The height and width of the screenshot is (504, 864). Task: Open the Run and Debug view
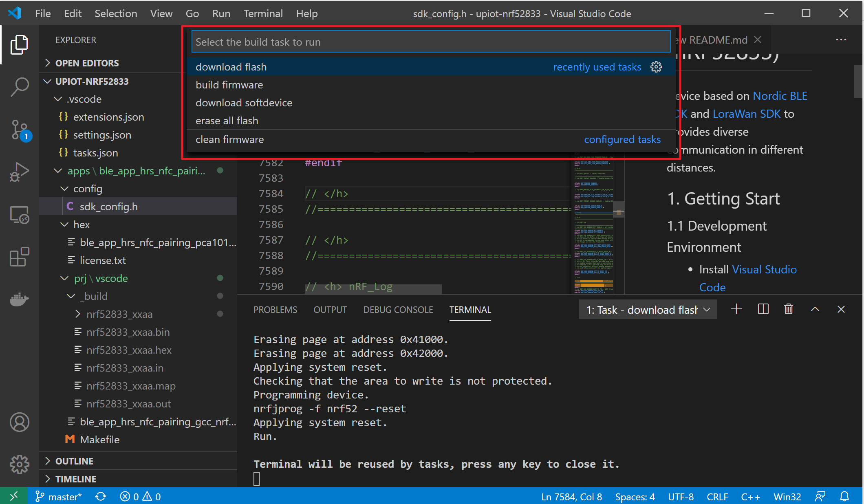[x=19, y=172]
